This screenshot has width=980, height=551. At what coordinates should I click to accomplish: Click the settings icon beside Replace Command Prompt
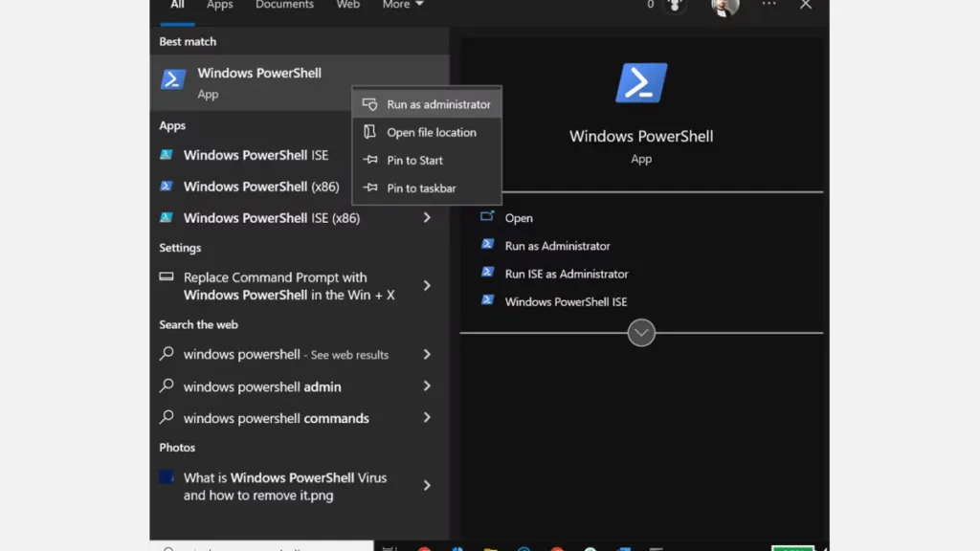(167, 276)
